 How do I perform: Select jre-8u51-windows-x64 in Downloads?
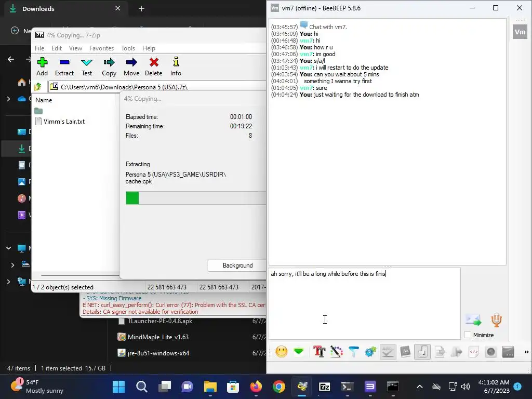[x=158, y=353]
